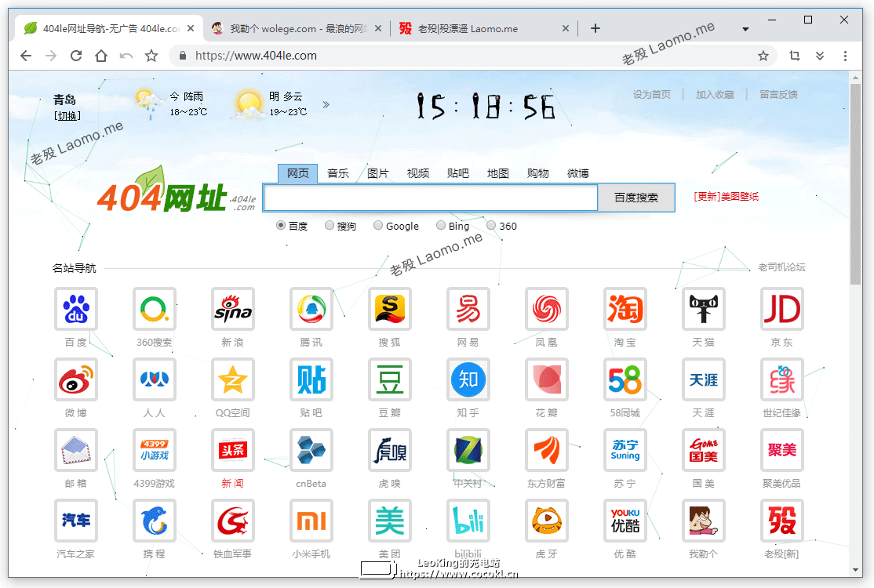
Task: Open the Tencent (腾讯) site icon
Action: pos(311,309)
